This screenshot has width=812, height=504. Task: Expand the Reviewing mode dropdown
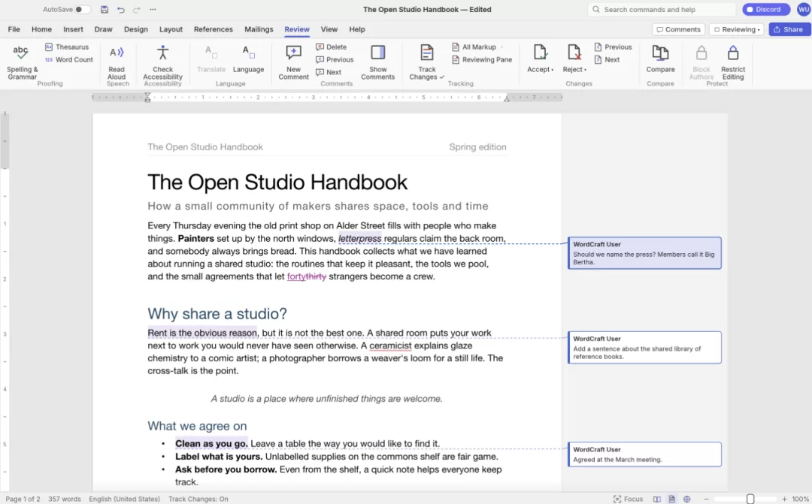point(736,29)
